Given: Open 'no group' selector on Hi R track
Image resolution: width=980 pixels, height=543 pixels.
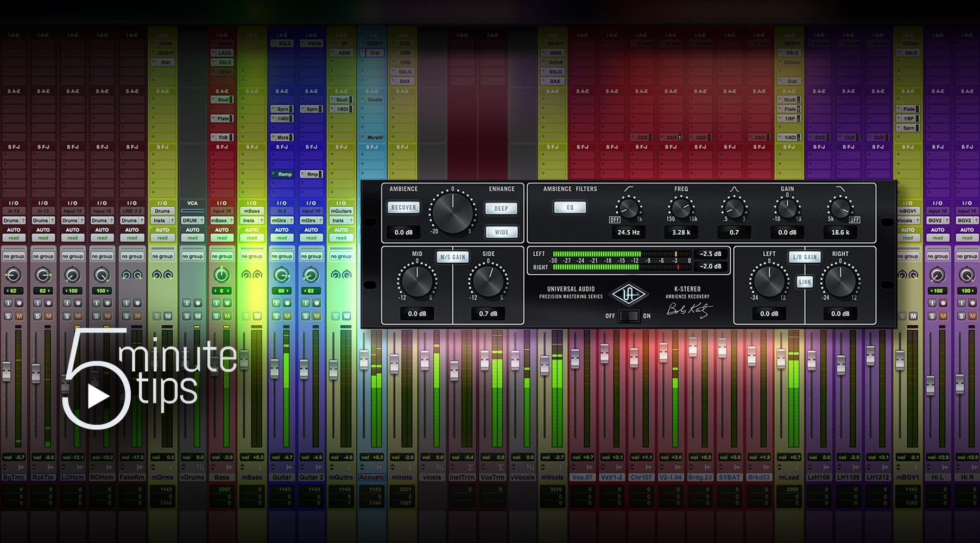Looking at the screenshot, I should coord(967,256).
